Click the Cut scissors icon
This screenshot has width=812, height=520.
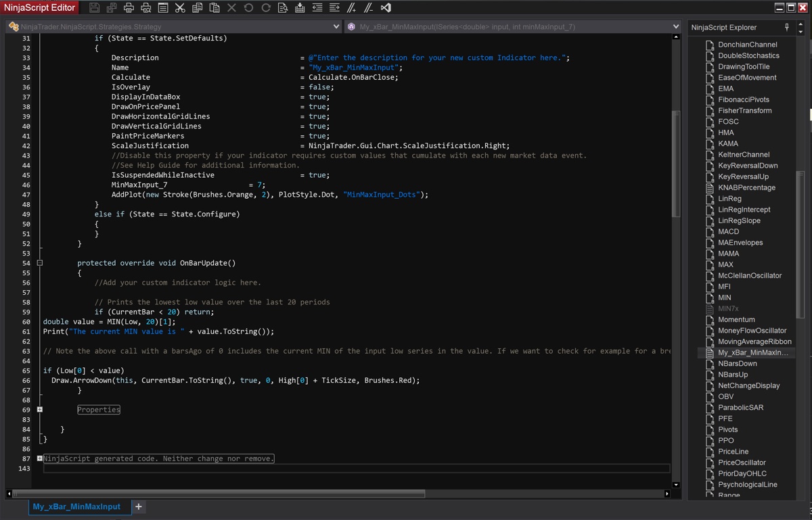pyautogui.click(x=180, y=8)
